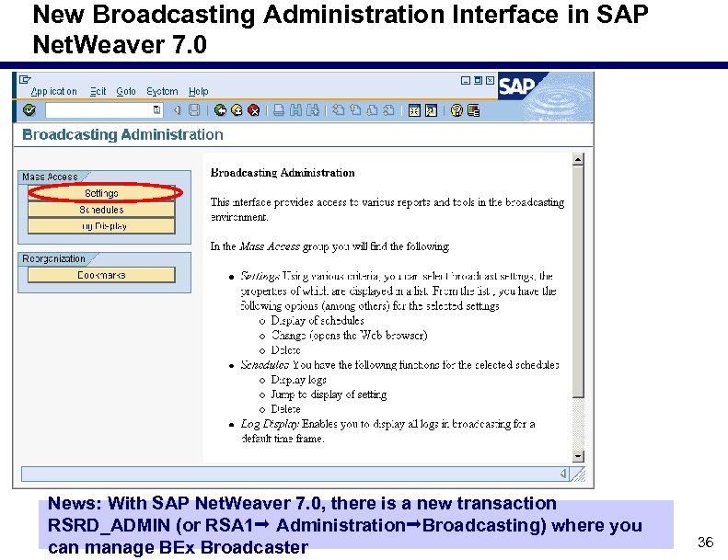Image resolution: width=728 pixels, height=560 pixels.
Task: Click the 'Broadcasting Administration' screen title
Action: point(122,134)
